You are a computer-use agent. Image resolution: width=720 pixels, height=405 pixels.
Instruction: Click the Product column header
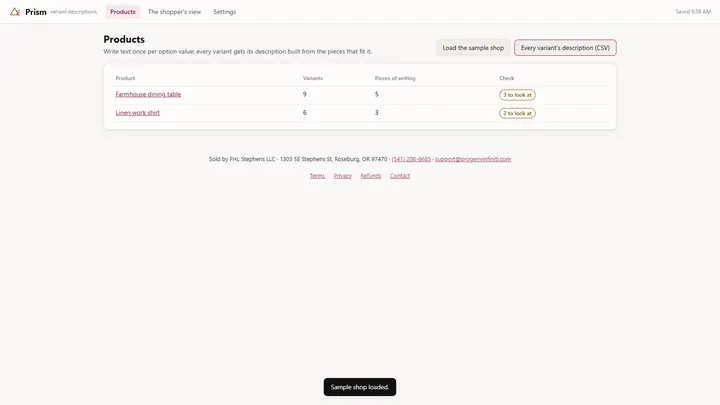[x=125, y=78]
